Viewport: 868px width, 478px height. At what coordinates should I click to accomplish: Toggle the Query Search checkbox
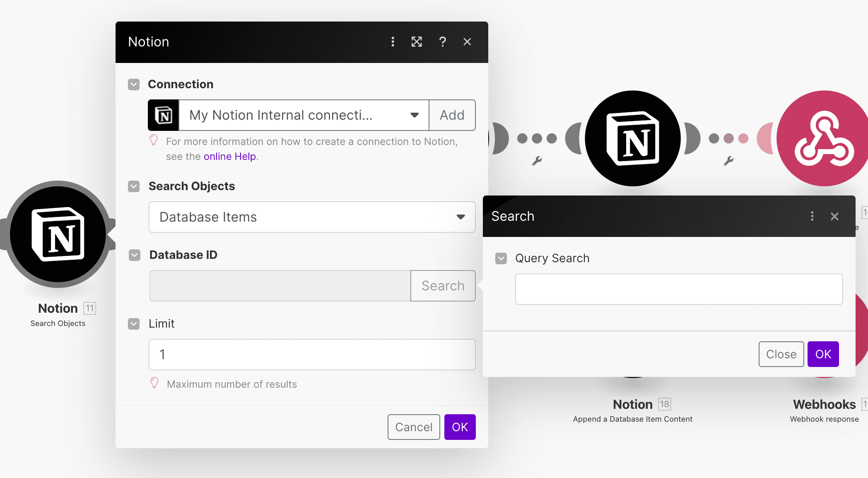[501, 258]
